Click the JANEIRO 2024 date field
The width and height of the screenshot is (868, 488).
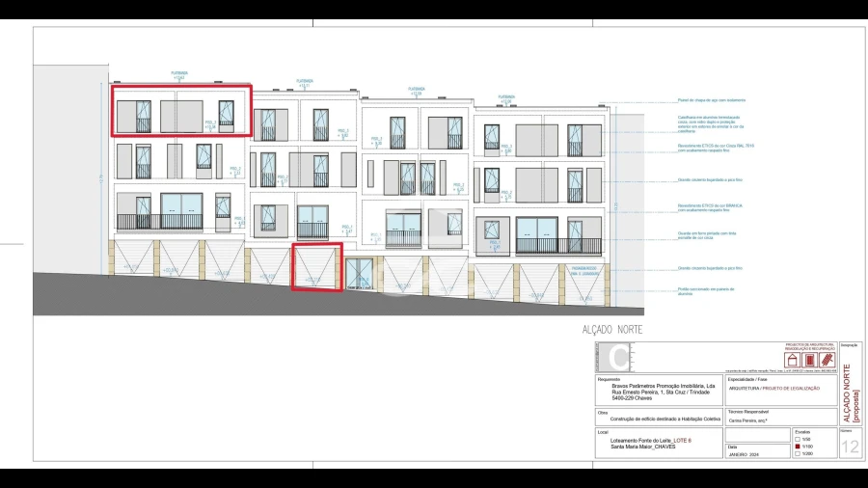click(746, 453)
